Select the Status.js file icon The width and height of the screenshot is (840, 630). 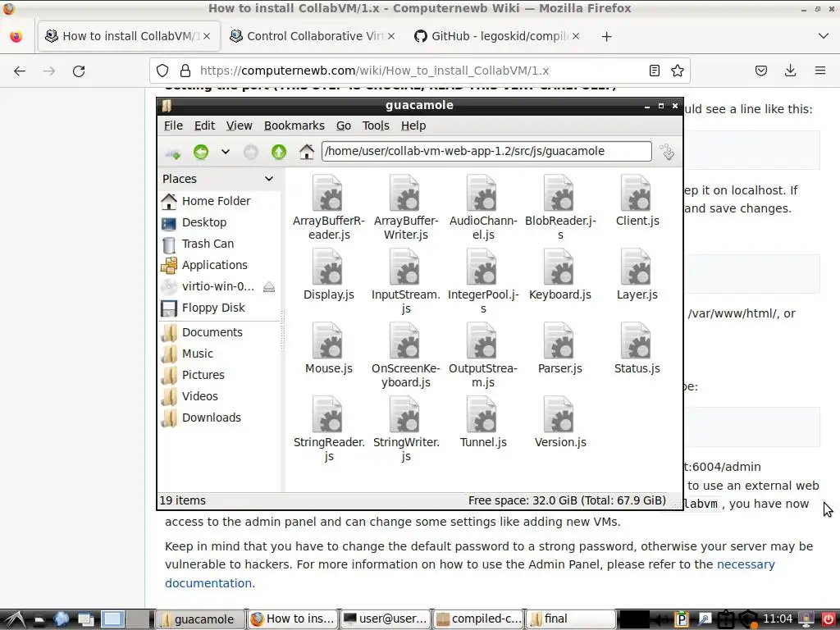637,341
